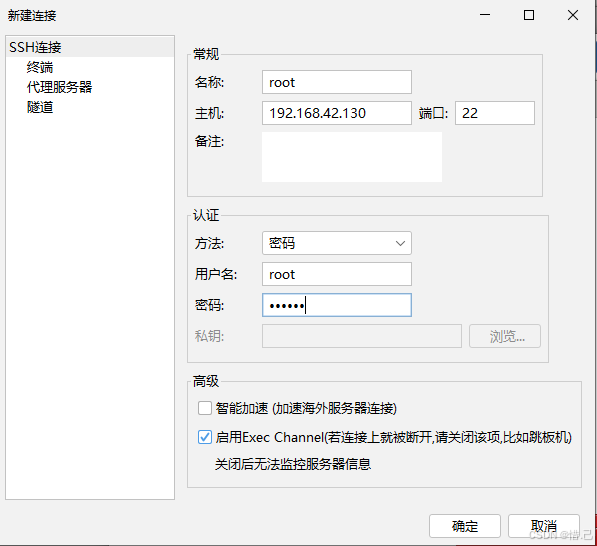597x546 pixels.
Task: Uncheck the 启用Exec Channel checkbox
Action: (205, 437)
